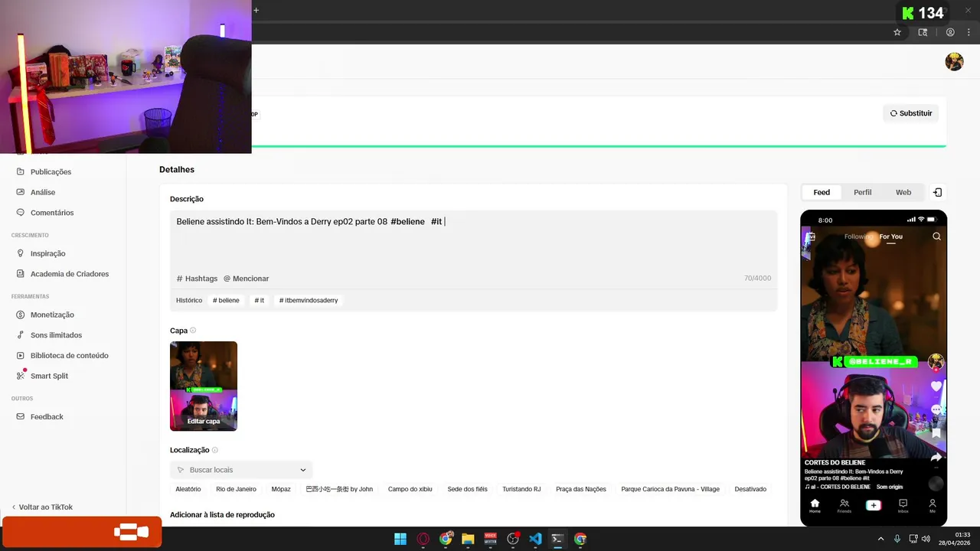Select location Rio de Janeiro

(x=236, y=489)
